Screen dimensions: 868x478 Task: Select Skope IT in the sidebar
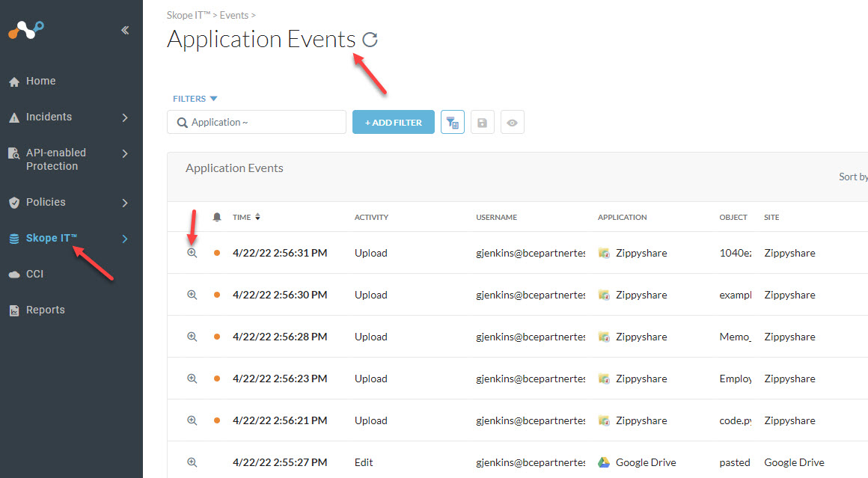tap(52, 238)
